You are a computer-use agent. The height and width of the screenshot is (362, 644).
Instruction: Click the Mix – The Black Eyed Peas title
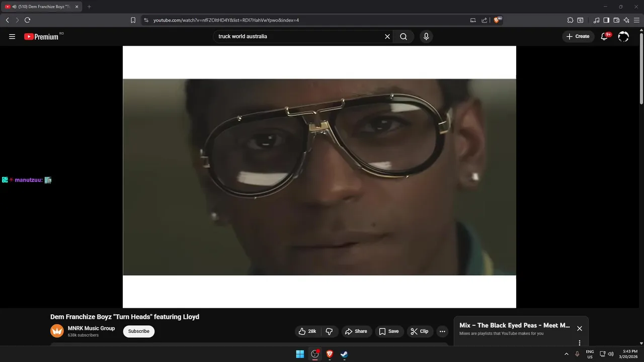pyautogui.click(x=515, y=325)
